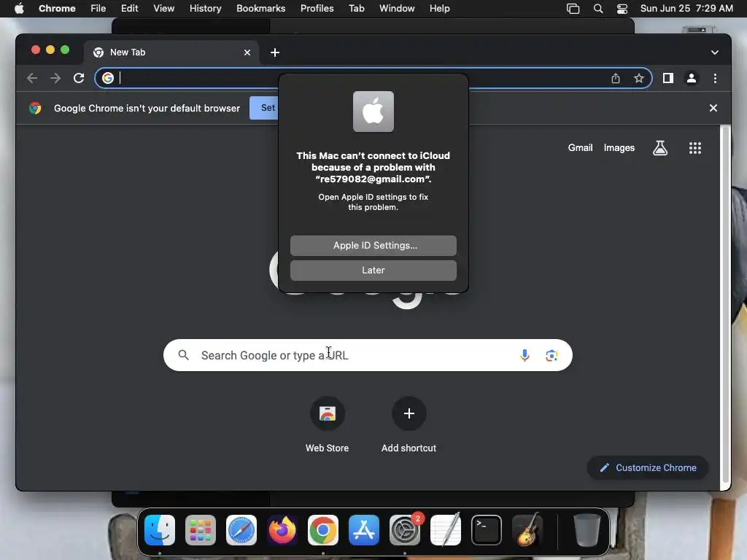
Task: Open System Settings from the Dock
Action: click(405, 530)
